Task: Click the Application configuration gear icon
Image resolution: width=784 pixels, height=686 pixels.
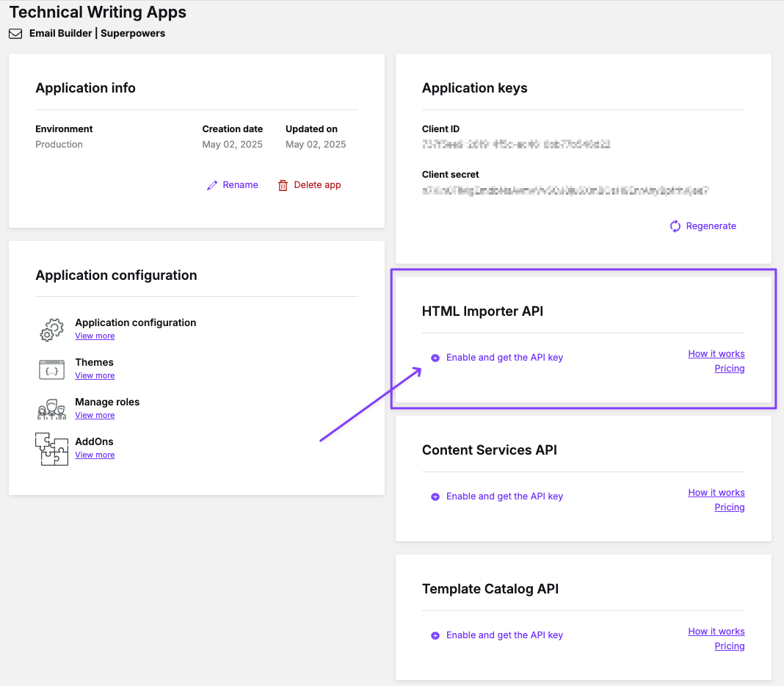Action: coord(52,329)
